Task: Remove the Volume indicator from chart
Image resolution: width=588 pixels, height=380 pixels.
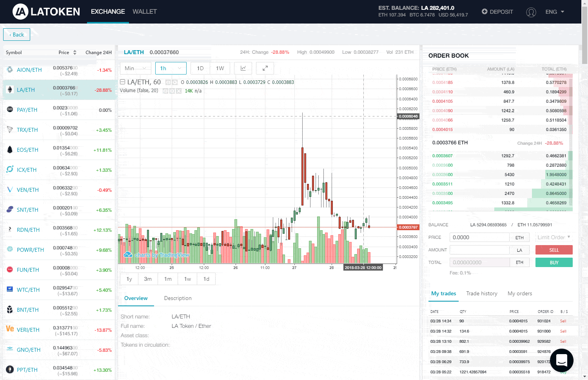Action: [179, 91]
